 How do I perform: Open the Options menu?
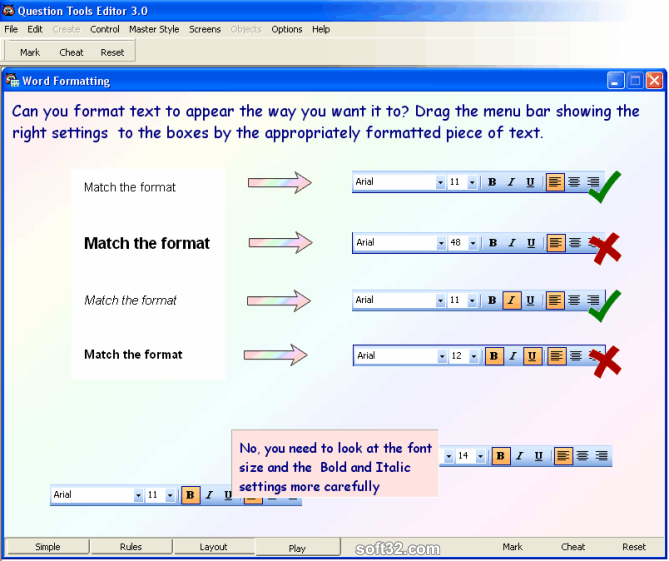pyautogui.click(x=287, y=29)
